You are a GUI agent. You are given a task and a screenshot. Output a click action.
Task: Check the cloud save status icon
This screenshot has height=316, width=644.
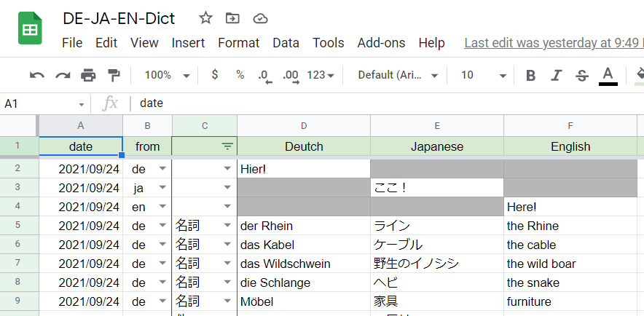(x=260, y=18)
